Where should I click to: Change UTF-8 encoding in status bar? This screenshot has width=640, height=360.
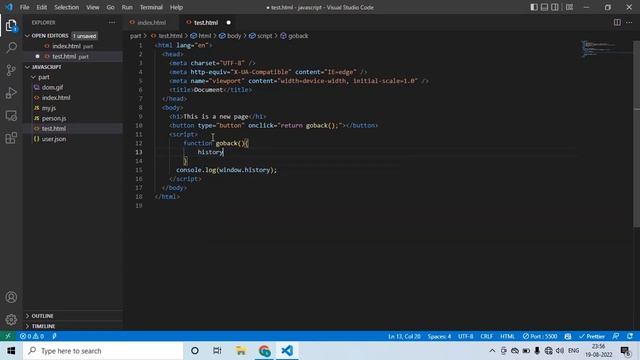click(465, 336)
